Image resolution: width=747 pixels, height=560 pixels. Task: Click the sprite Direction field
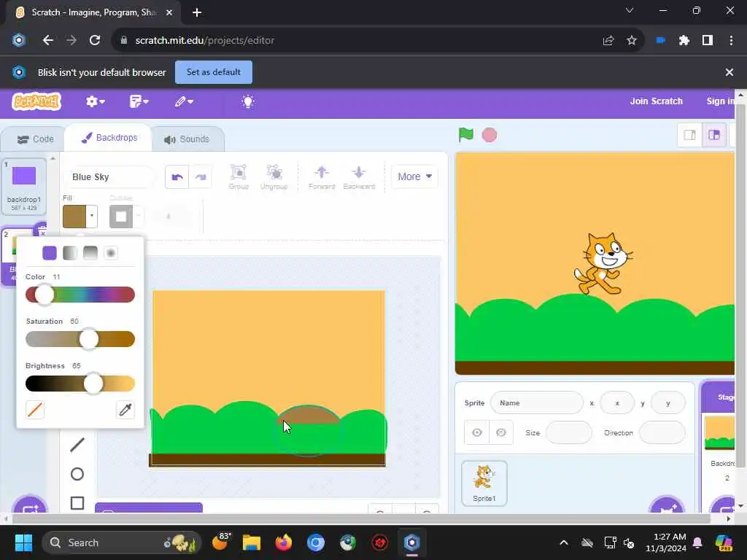coord(662,432)
